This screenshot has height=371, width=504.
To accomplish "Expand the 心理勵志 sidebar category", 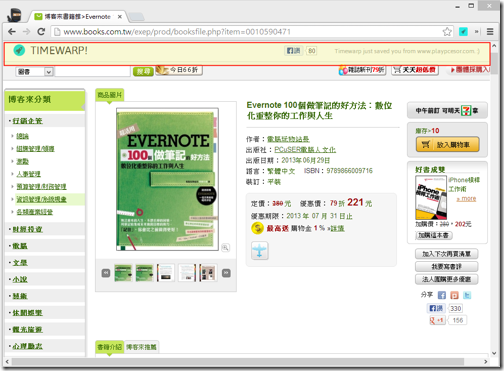I will 27,346.
